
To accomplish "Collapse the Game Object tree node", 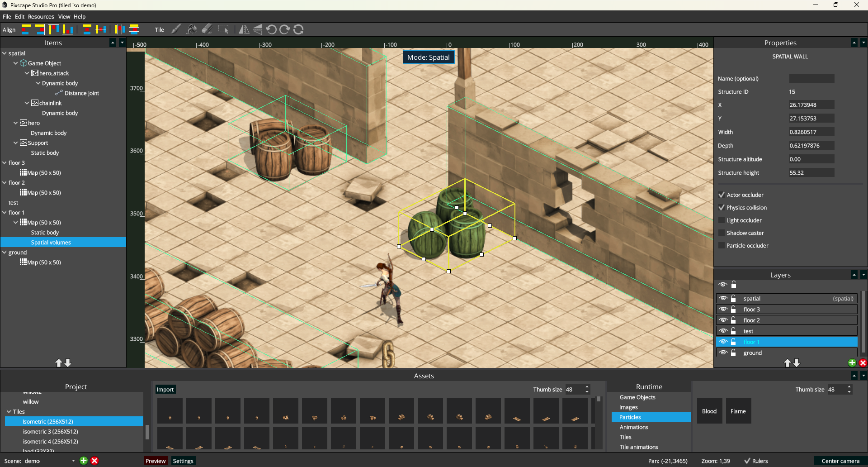I will pos(16,63).
